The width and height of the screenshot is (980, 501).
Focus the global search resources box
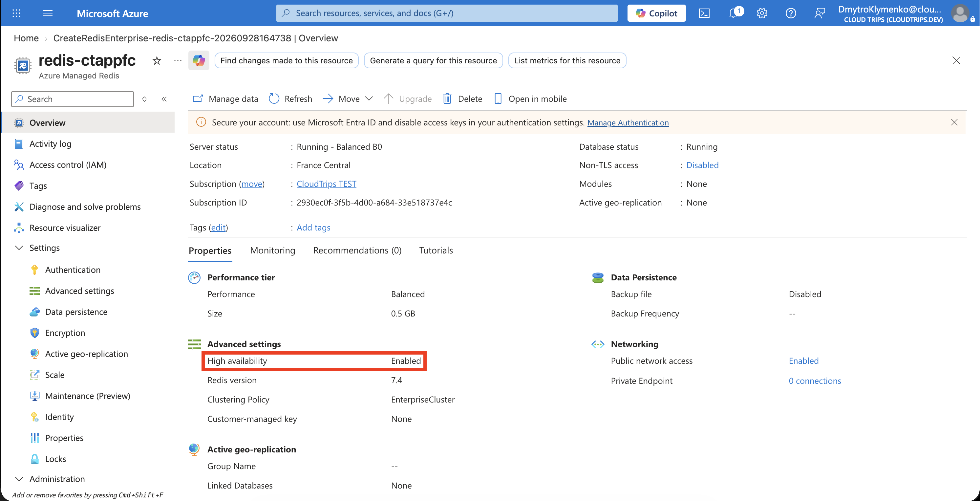pyautogui.click(x=447, y=13)
